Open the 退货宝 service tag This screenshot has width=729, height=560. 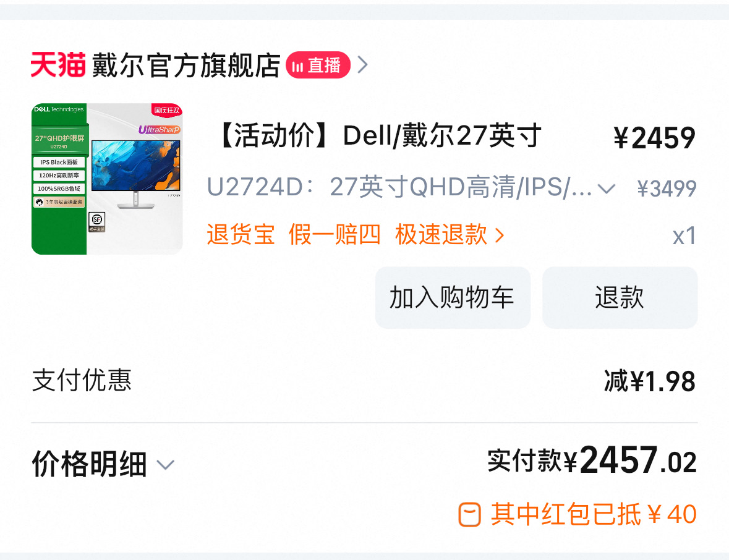(241, 234)
